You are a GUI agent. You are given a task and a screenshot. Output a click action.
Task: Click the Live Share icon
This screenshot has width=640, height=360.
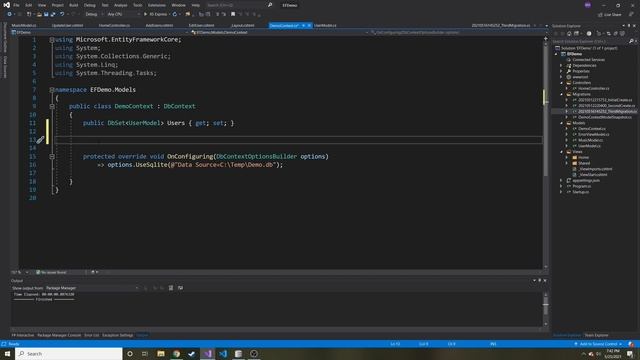[x=600, y=15]
